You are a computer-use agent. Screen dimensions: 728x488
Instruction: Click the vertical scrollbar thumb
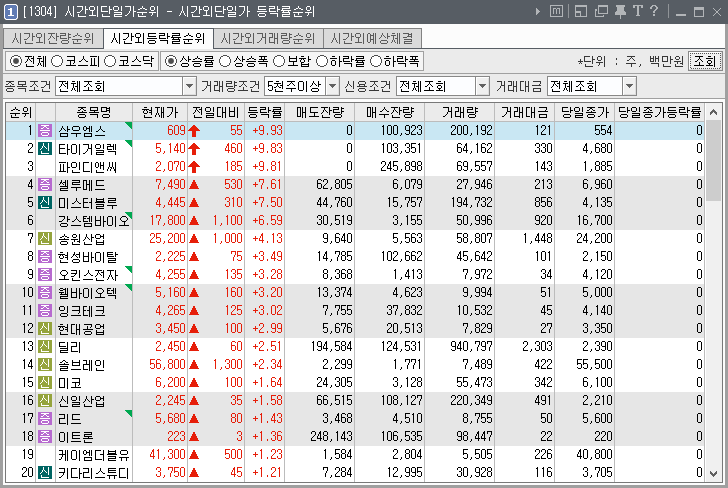[714, 161]
